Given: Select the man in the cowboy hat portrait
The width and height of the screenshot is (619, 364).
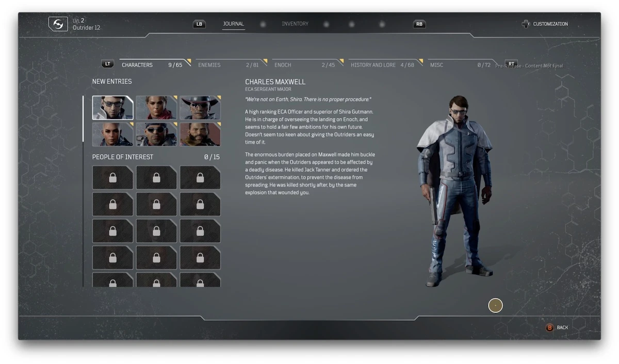Looking at the screenshot, I should coord(200,107).
